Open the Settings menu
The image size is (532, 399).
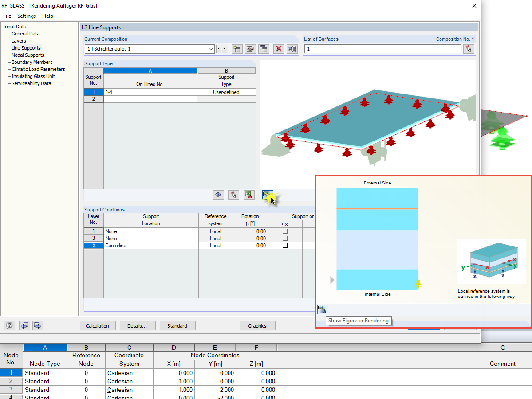(26, 16)
